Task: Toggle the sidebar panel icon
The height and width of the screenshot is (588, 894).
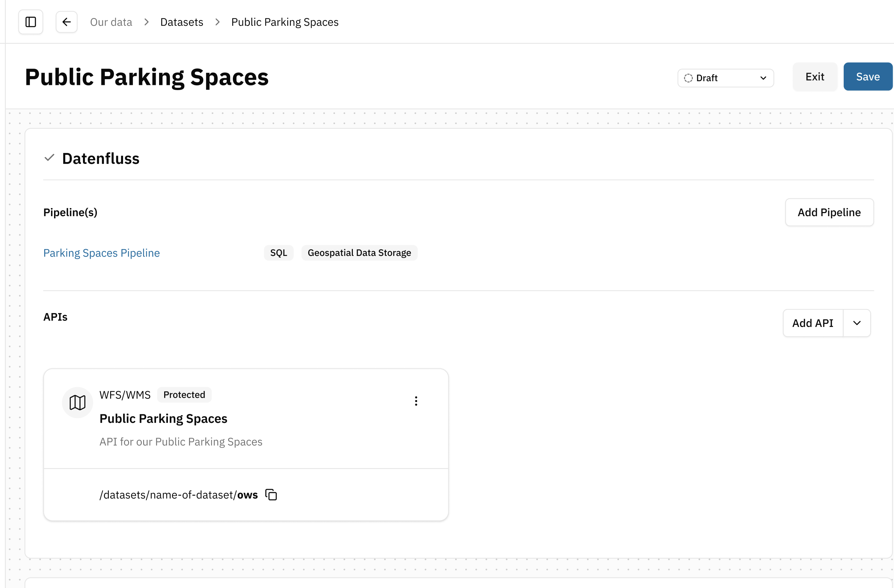Action: coord(31,22)
